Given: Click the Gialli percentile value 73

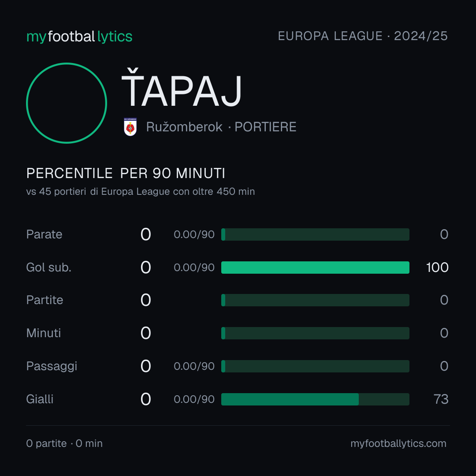Looking at the screenshot, I should tap(441, 399).
